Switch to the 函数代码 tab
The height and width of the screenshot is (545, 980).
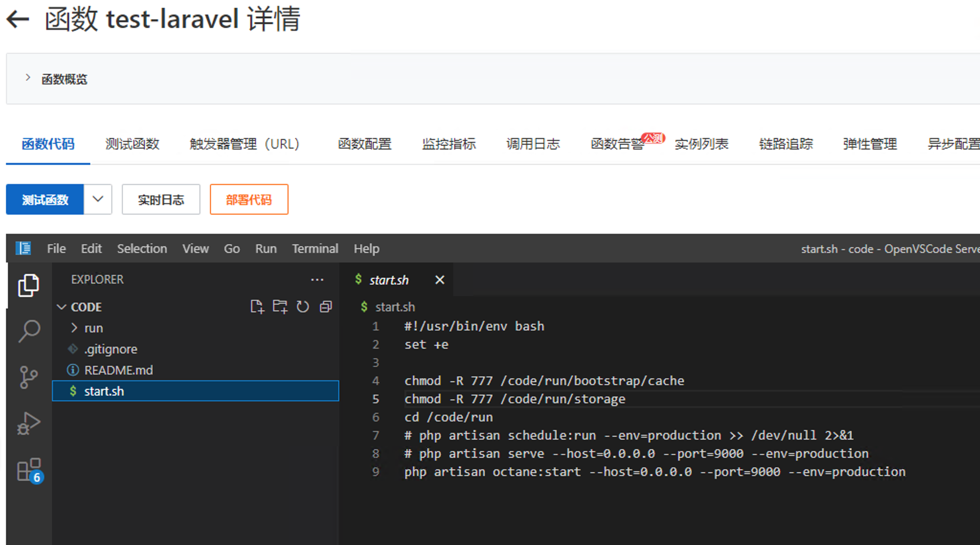(48, 144)
